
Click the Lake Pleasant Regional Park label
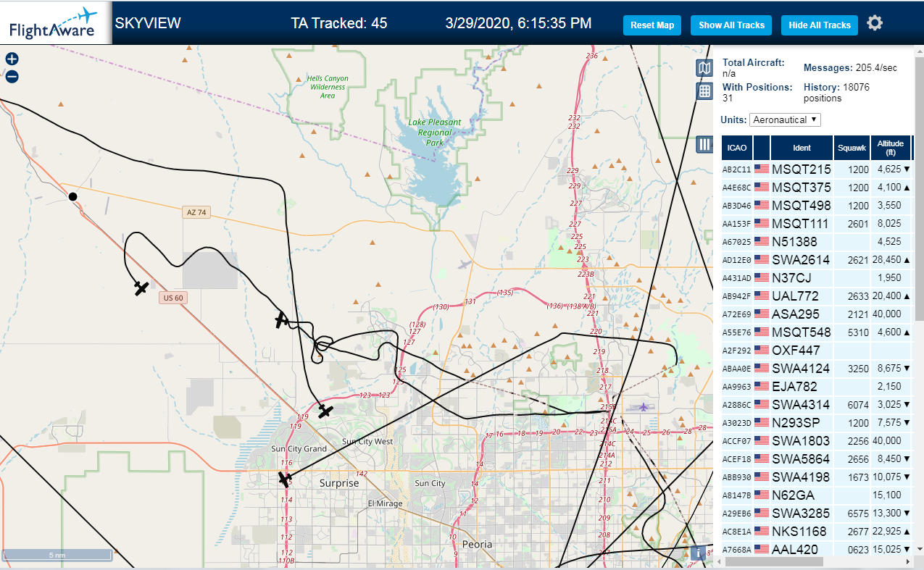[434, 133]
